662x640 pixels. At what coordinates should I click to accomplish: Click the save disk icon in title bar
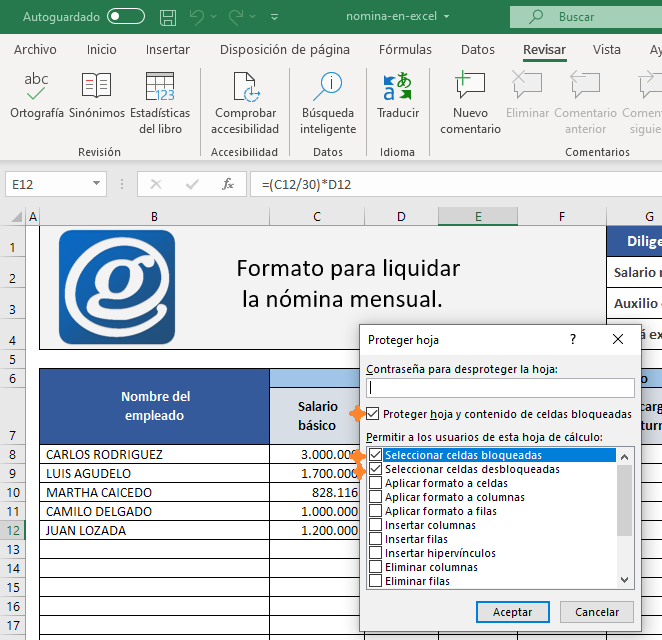click(168, 17)
